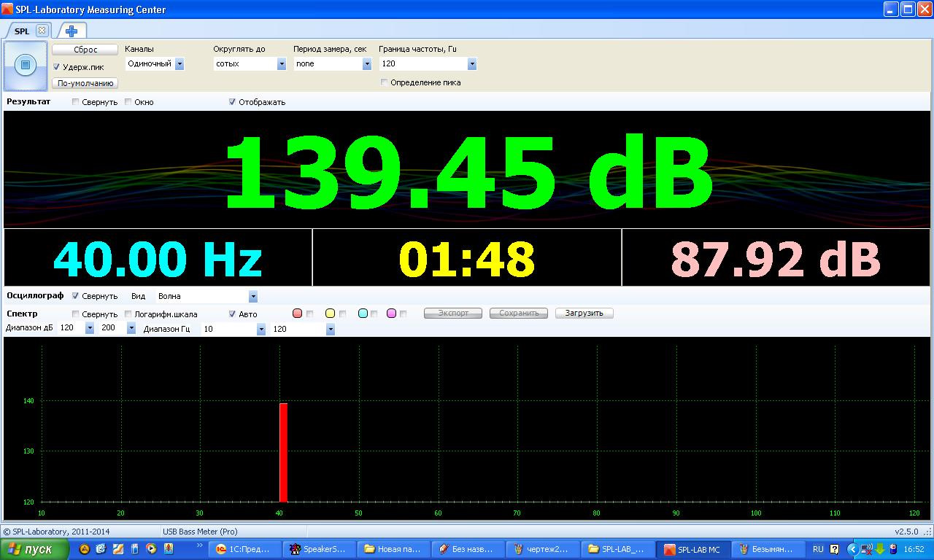Click the large measurement start/stop button

26,65
